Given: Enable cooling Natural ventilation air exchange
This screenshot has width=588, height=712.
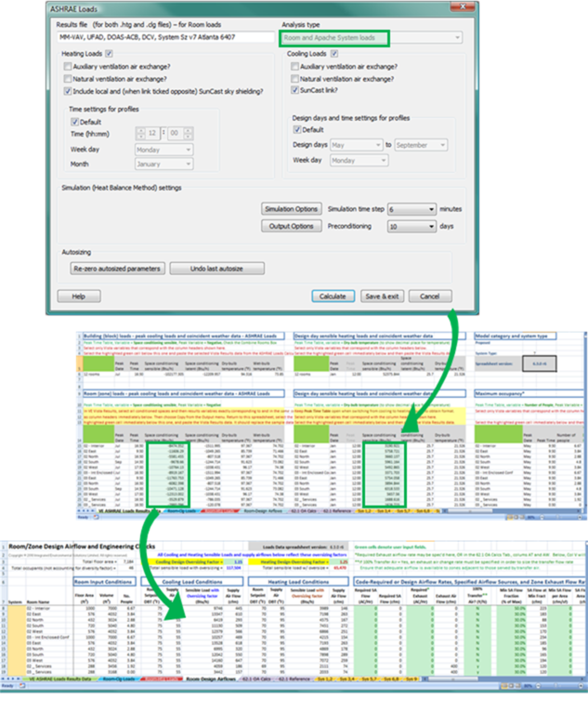Looking at the screenshot, I should (x=293, y=79).
